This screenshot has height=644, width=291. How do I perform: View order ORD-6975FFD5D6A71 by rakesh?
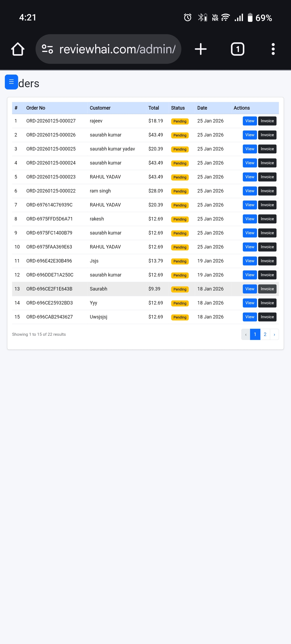pyautogui.click(x=250, y=219)
